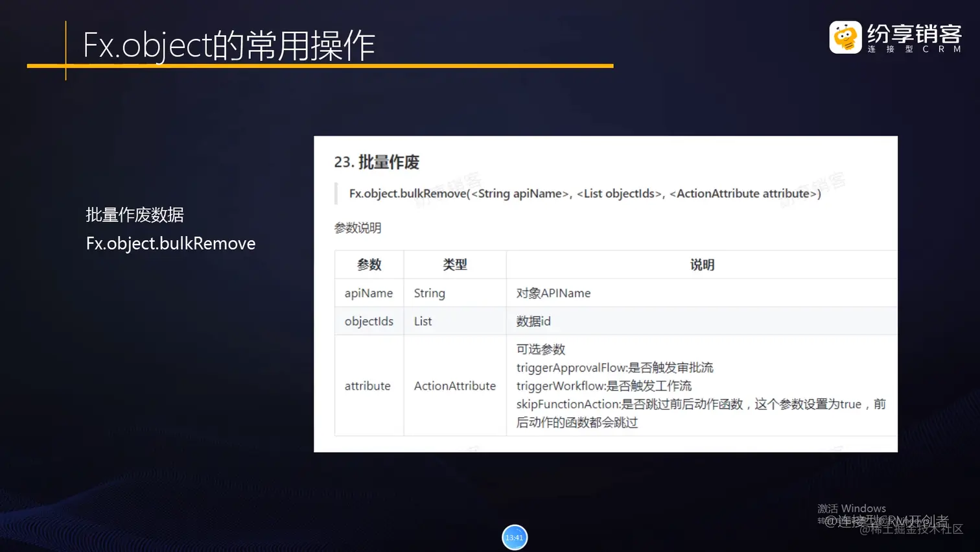Select the triggerApprovalFlow:是否触发审批流 line
The height and width of the screenshot is (552, 980).
(614, 368)
